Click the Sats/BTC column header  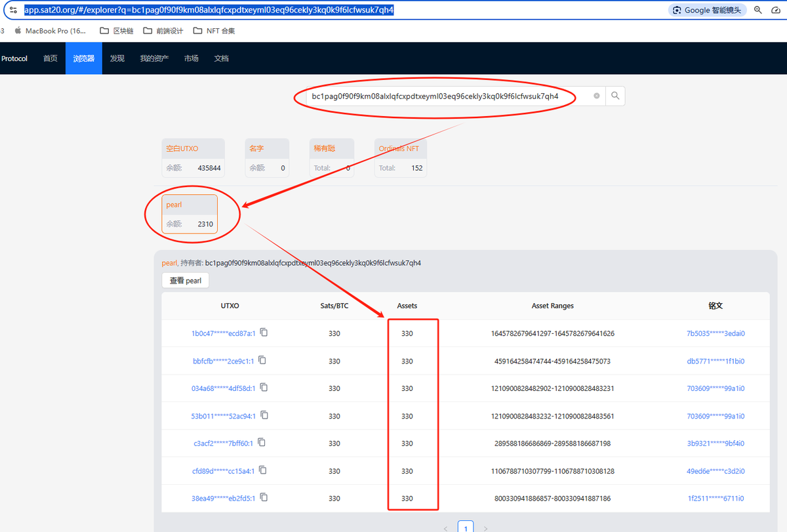[334, 306]
